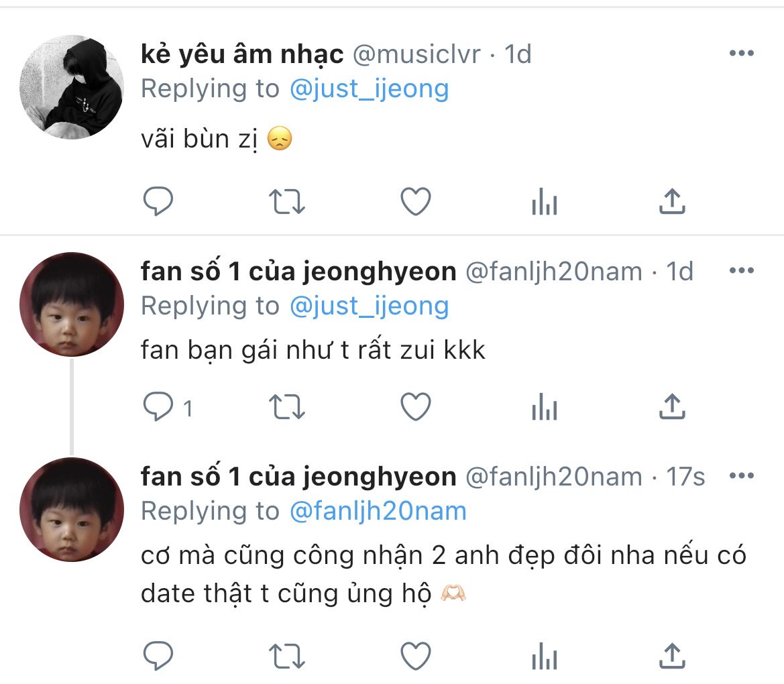Viewport: 784px width, 684px height.
Task: Retweet the musiclvr tweet
Action: (287, 201)
